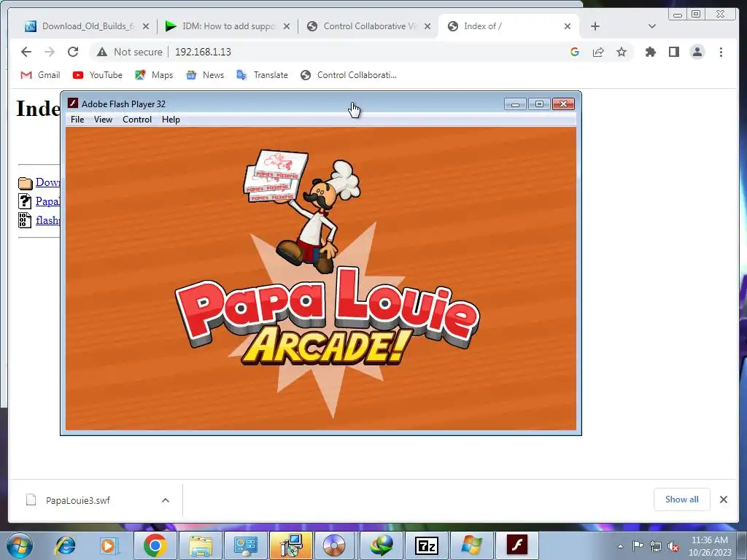
Task: Open the downloaded PapaLouie3.swf file
Action: pos(77,500)
